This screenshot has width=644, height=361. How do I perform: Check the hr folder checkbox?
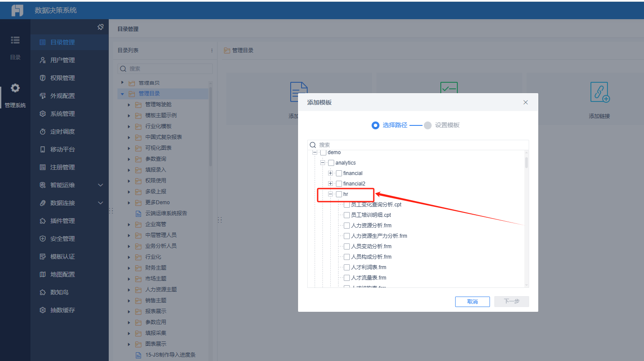(339, 194)
